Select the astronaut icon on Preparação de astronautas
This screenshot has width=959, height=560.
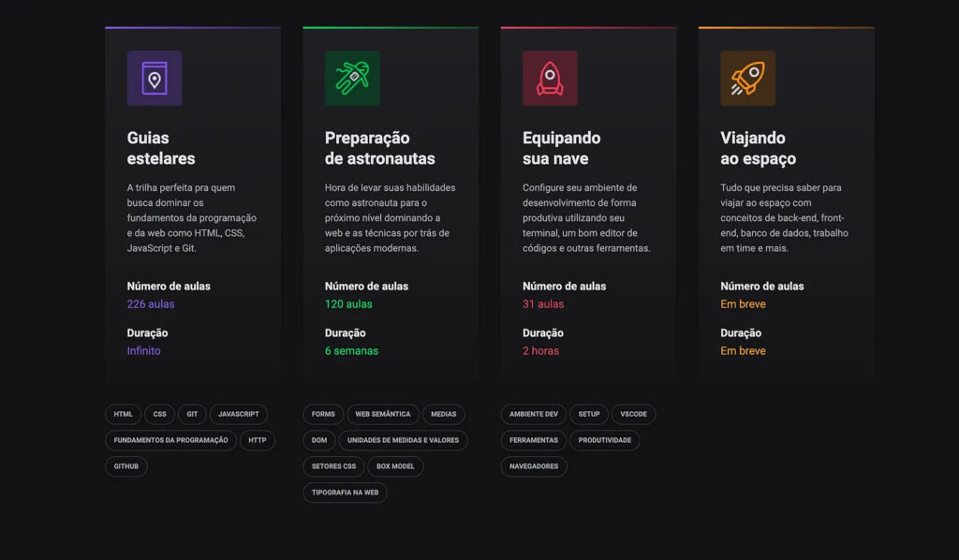(353, 78)
